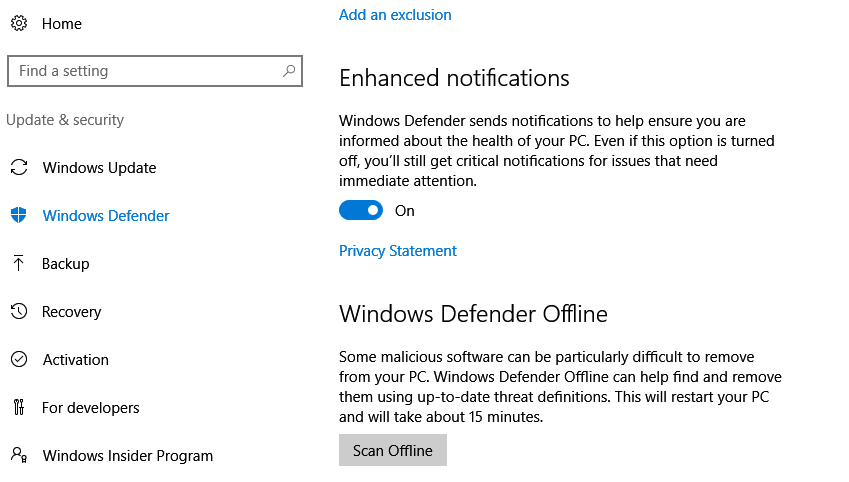Click the Activation checkmark icon
Viewport: 849px width, 482px height.
coord(19,359)
